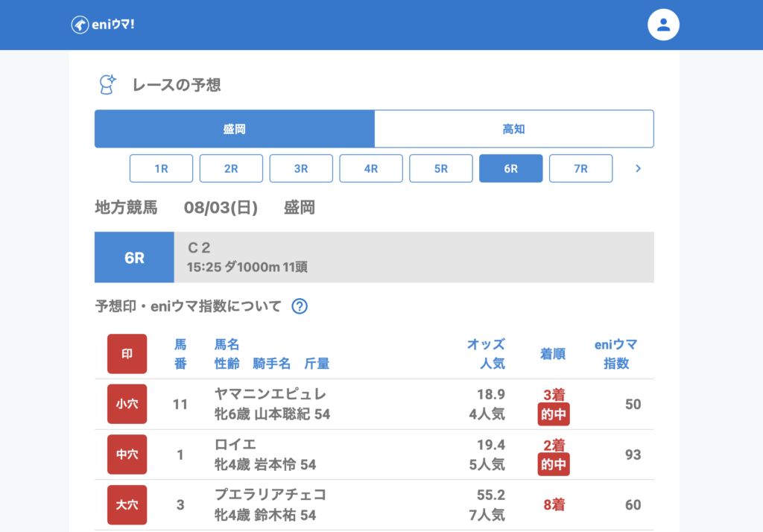The width and height of the screenshot is (763, 532).
Task: Open 予想印・eniウマ指数について explanation link
Action: 188,306
